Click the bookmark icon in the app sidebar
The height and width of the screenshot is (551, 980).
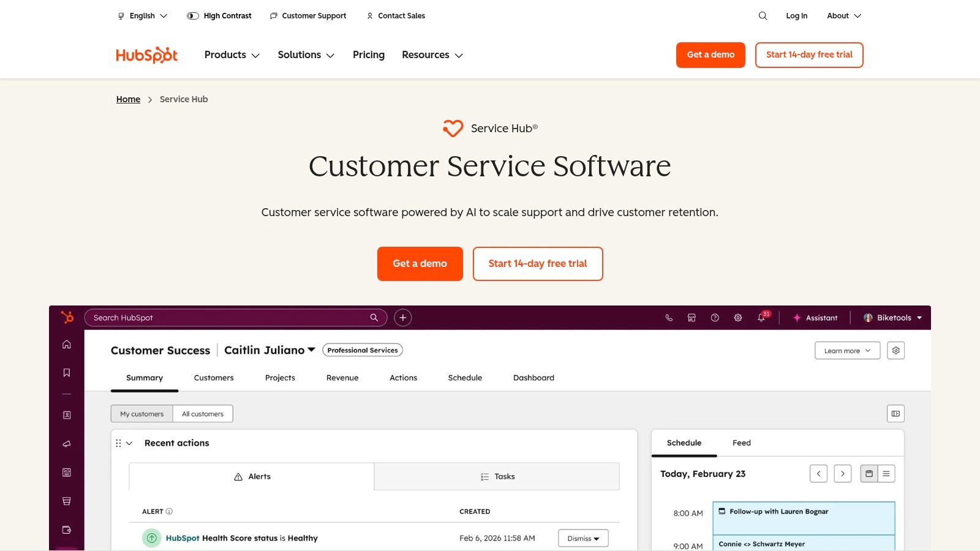tap(67, 373)
